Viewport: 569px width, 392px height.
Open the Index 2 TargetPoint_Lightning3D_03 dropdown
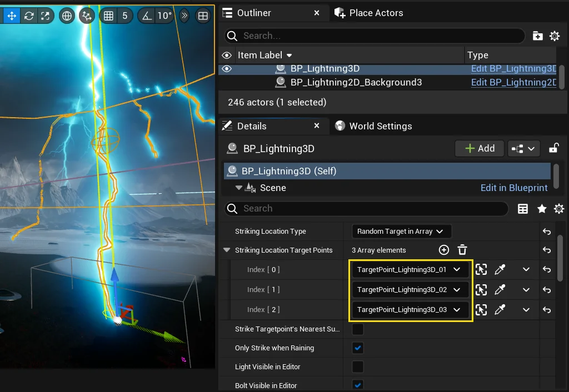(x=409, y=310)
